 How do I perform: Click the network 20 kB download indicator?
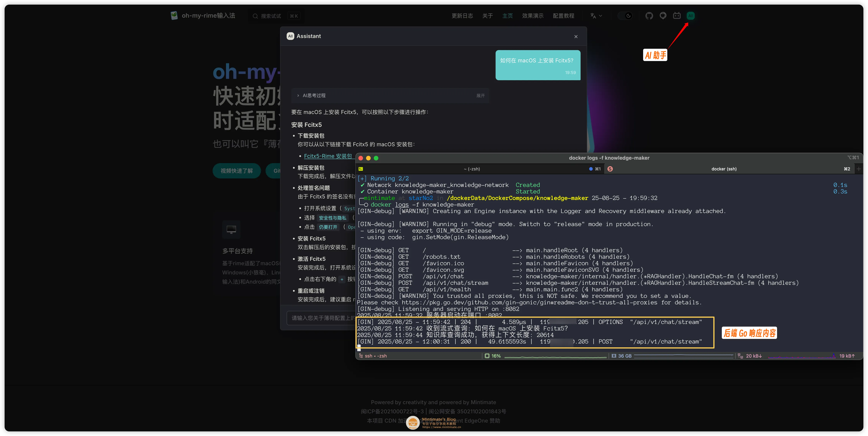pos(750,356)
